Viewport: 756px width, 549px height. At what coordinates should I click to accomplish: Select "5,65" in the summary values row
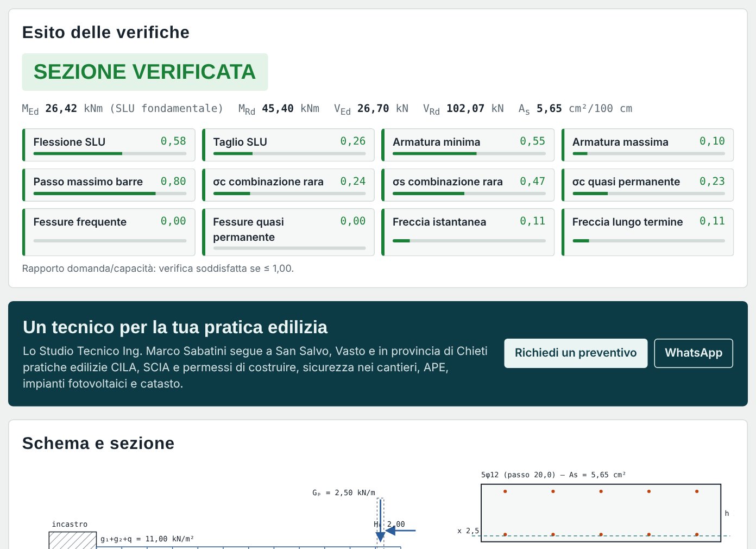pyautogui.click(x=549, y=108)
